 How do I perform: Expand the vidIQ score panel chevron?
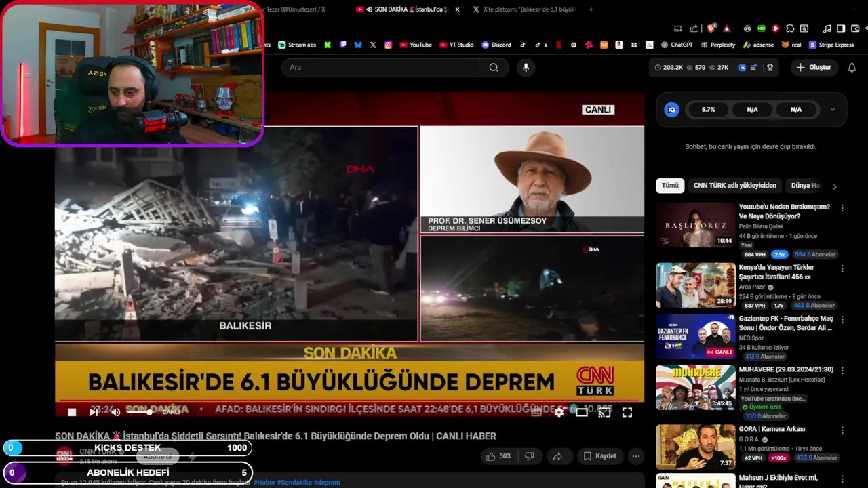tap(832, 110)
